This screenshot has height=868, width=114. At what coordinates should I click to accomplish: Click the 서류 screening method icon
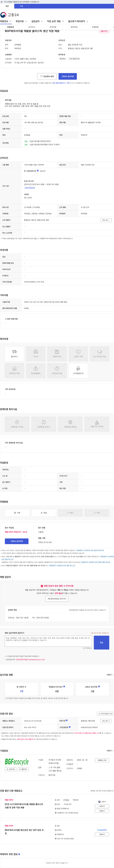17,513
